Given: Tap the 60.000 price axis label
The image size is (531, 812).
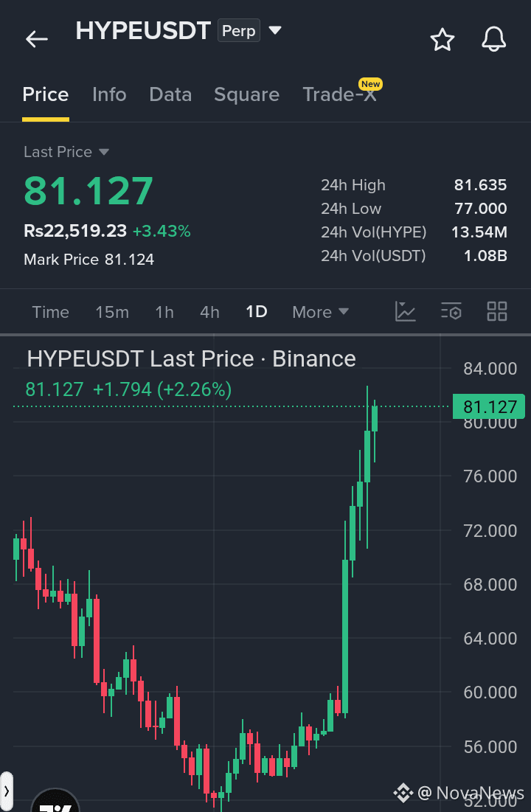Looking at the screenshot, I should pyautogui.click(x=490, y=693).
